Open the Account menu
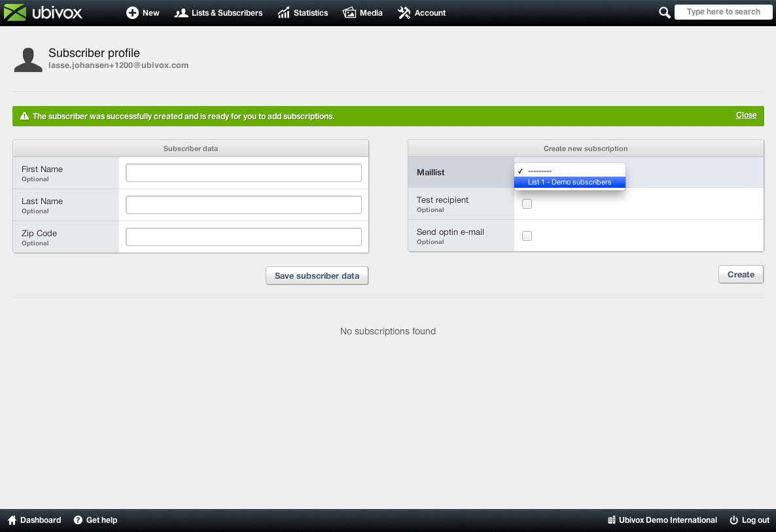Image resolution: width=776 pixels, height=532 pixels. (421, 13)
